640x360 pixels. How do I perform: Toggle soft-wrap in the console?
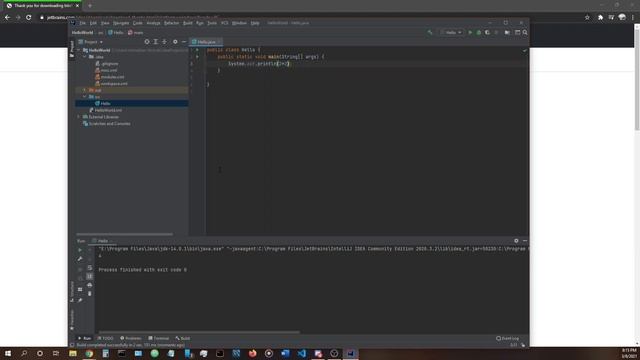coord(90,268)
